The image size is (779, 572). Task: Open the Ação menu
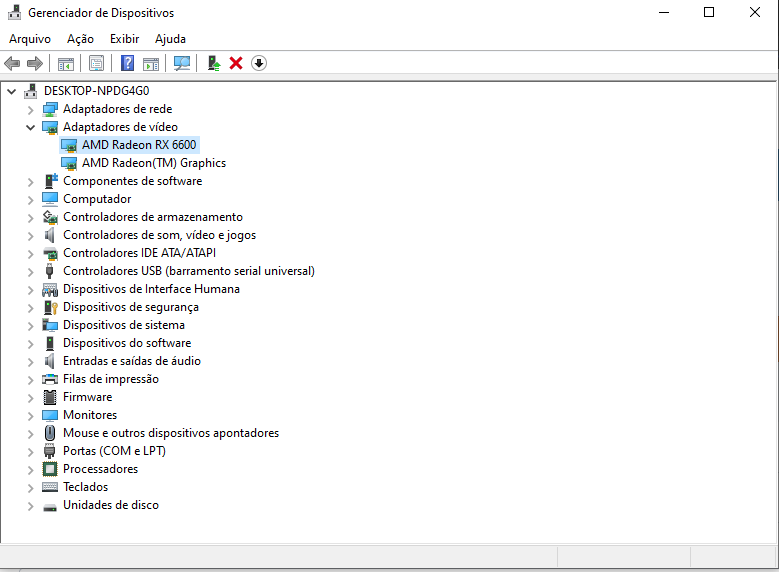(x=80, y=39)
